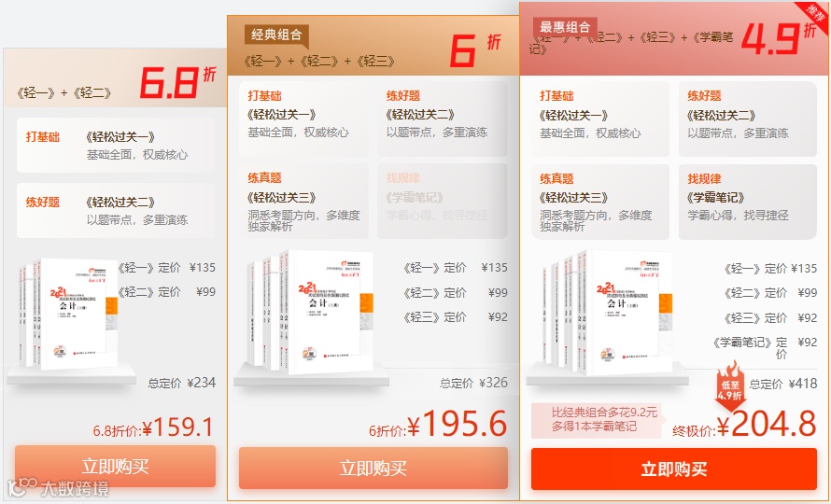Click the 立即购买 button under the 6.8折 package
This screenshot has width=831, height=504.
coord(115,466)
